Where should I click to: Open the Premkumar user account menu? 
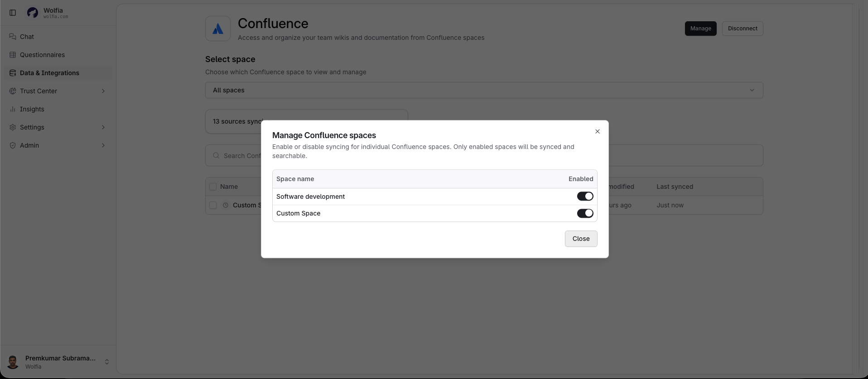point(58,362)
